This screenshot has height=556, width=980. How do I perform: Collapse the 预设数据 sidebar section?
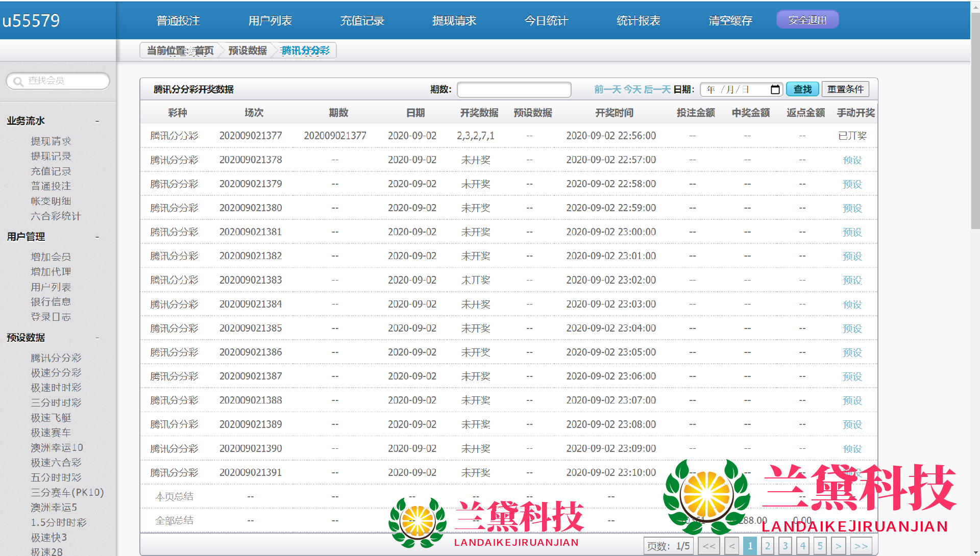(x=97, y=338)
